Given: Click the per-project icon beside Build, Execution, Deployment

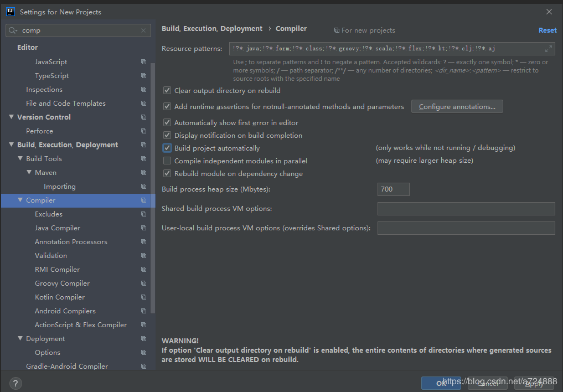Looking at the screenshot, I should click(x=143, y=145).
